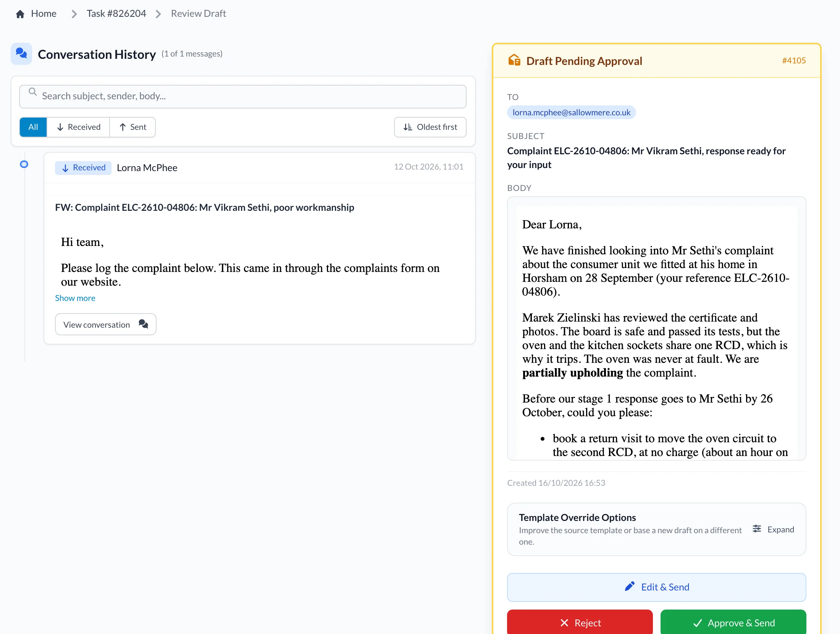
Task: Click the FW: Complaint ELC-2610-04806 subject line
Action: click(x=205, y=207)
